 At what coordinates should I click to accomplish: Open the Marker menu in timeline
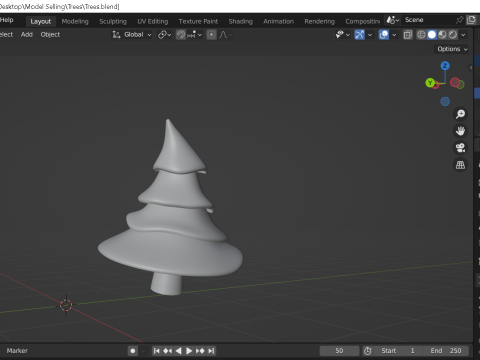(x=17, y=351)
